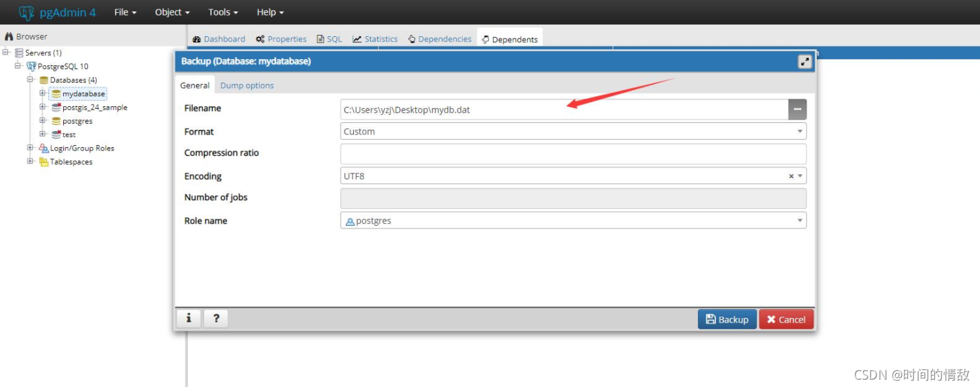Open the help question mark button
The height and width of the screenshot is (387, 980).
tap(216, 318)
